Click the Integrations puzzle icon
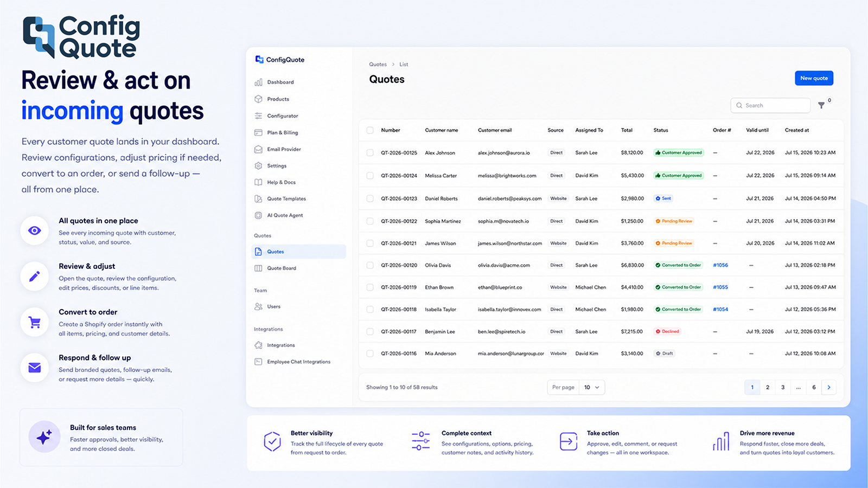 click(258, 345)
